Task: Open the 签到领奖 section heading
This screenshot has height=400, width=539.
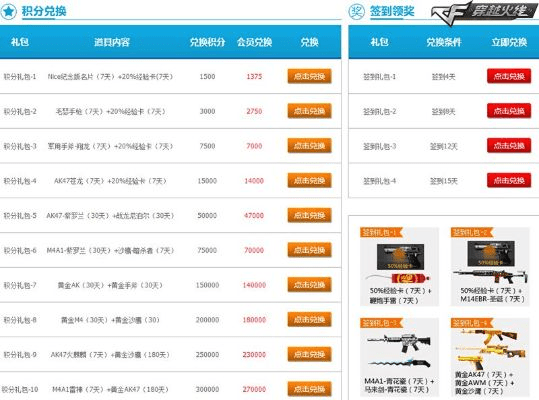Action: pyautogui.click(x=392, y=11)
